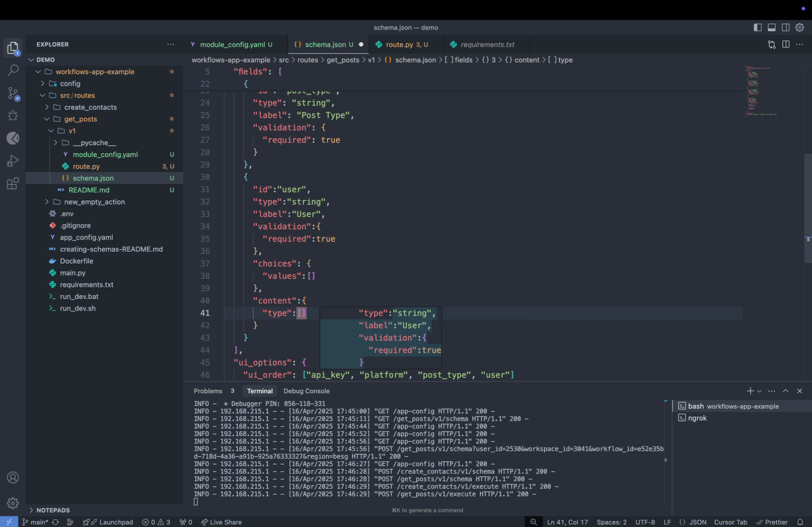Open the Search view in activity bar
The width and height of the screenshot is (812, 527).
point(13,70)
